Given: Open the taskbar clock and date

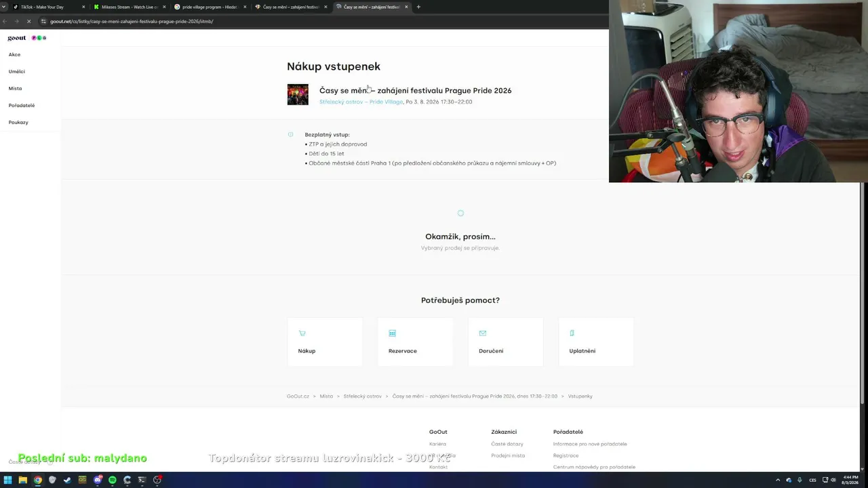Looking at the screenshot, I should tap(850, 480).
